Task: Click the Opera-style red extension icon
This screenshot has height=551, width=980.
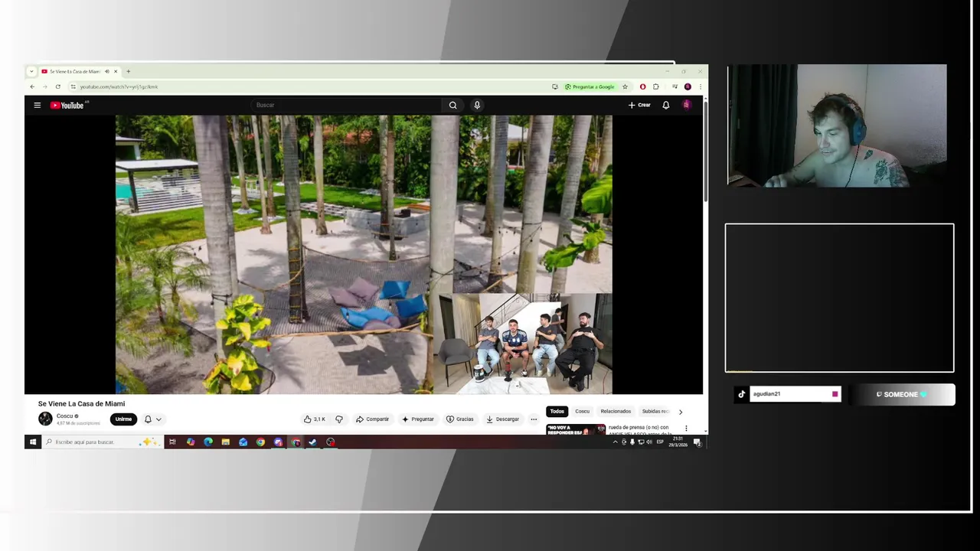Action: [x=642, y=86]
